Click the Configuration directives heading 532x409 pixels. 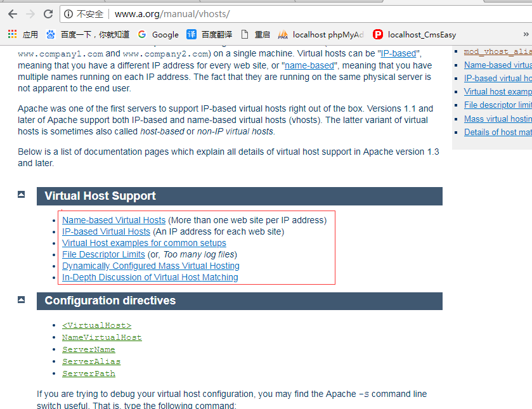pos(110,301)
